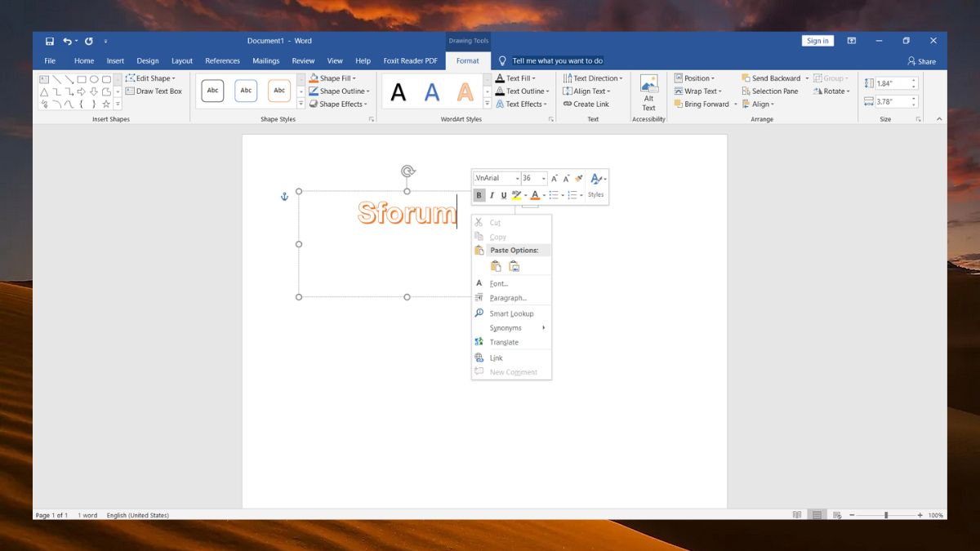This screenshot has height=551, width=980.
Task: Click Grow Font icon in mini toolbar
Action: point(555,178)
